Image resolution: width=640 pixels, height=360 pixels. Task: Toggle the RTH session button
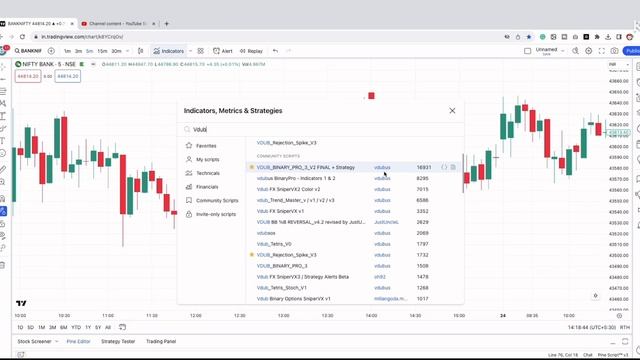[625, 327]
